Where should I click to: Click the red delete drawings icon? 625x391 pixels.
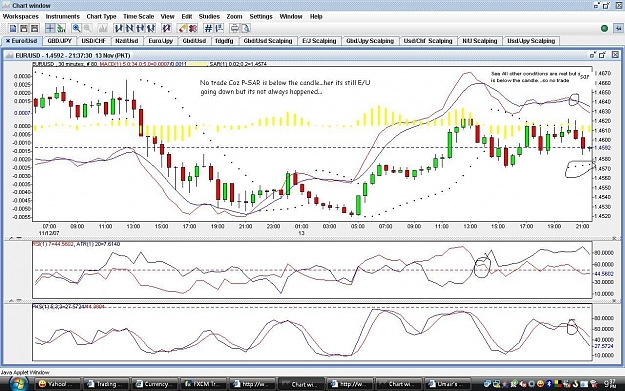pyautogui.click(x=193, y=28)
